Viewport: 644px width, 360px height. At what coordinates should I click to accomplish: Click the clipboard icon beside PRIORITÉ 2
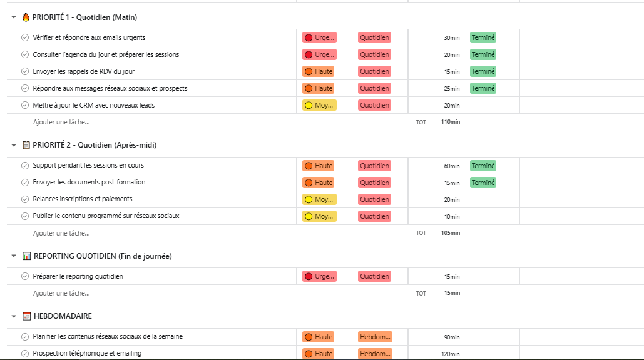pos(26,145)
